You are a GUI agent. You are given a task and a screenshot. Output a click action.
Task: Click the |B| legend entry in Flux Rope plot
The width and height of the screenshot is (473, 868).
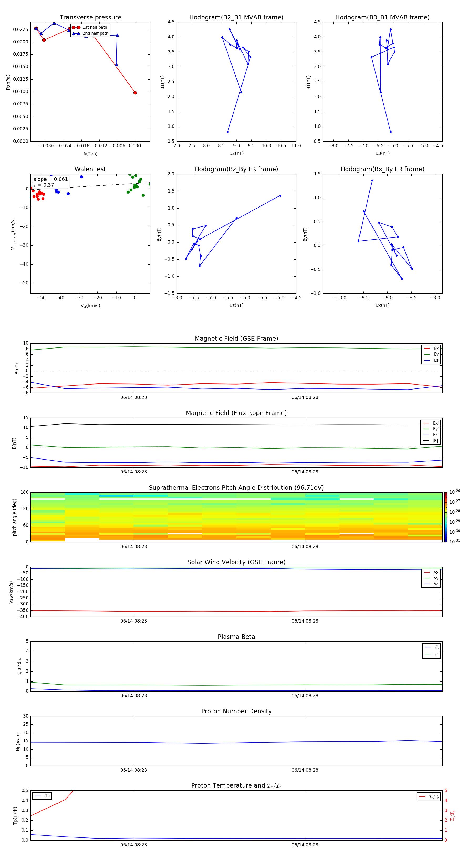[431, 441]
